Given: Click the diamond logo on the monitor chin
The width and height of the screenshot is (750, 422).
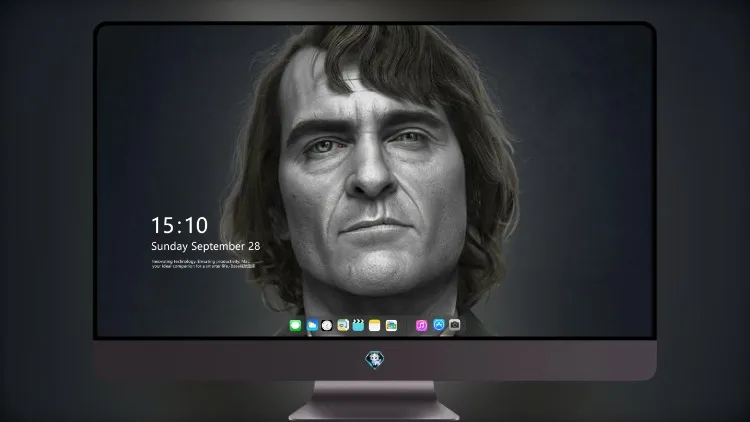Looking at the screenshot, I should click(375, 360).
